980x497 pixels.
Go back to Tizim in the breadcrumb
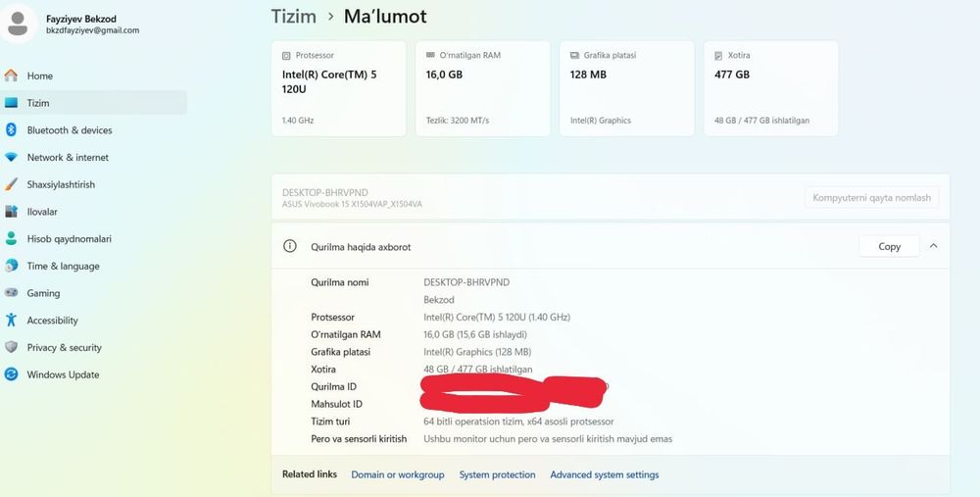tap(293, 17)
